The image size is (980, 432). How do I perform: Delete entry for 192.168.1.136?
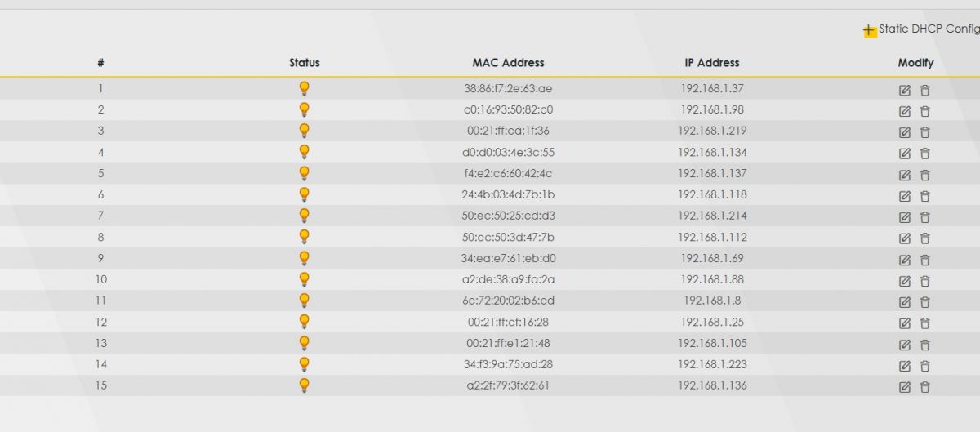tap(925, 387)
